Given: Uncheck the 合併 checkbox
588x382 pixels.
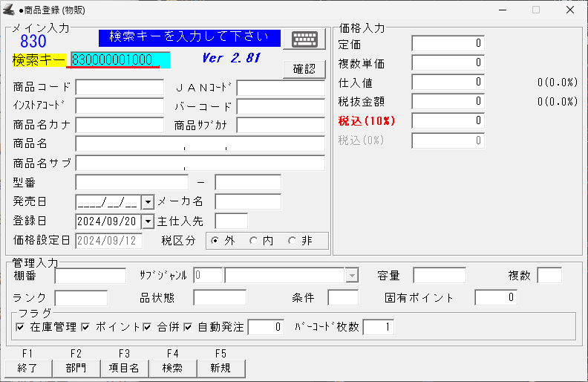Looking at the screenshot, I should click(x=147, y=327).
